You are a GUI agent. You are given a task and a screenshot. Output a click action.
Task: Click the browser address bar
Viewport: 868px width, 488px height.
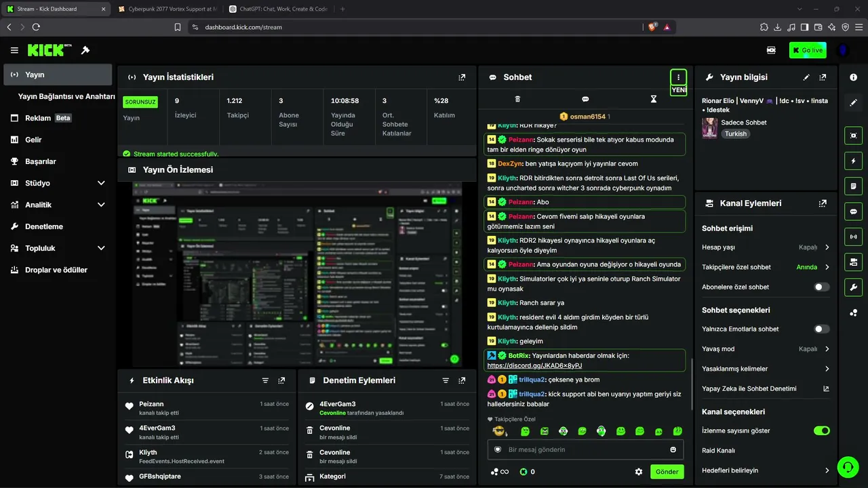click(414, 27)
